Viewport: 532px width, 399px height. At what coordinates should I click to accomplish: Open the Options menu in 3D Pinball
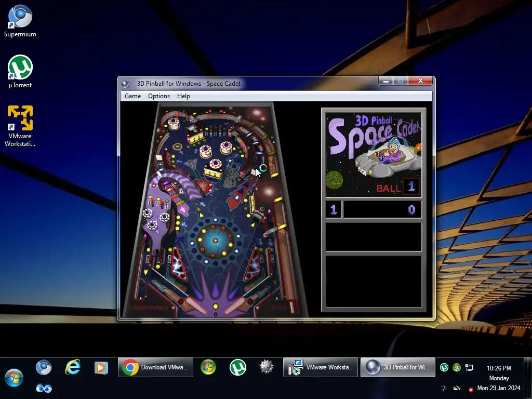[159, 96]
